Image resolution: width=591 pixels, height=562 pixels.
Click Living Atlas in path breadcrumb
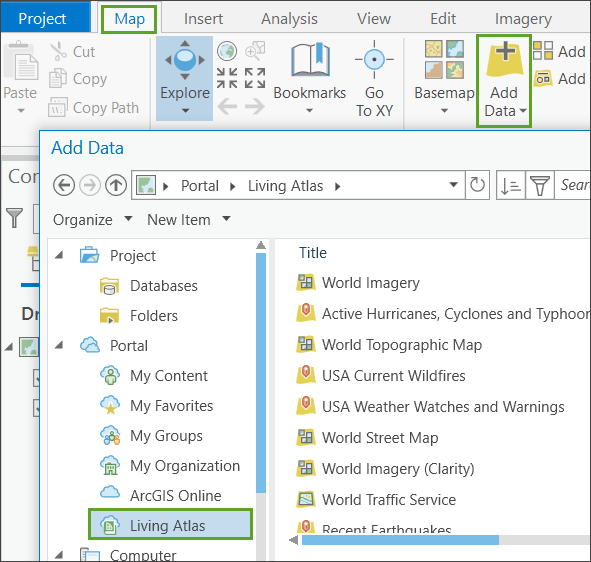click(x=285, y=186)
